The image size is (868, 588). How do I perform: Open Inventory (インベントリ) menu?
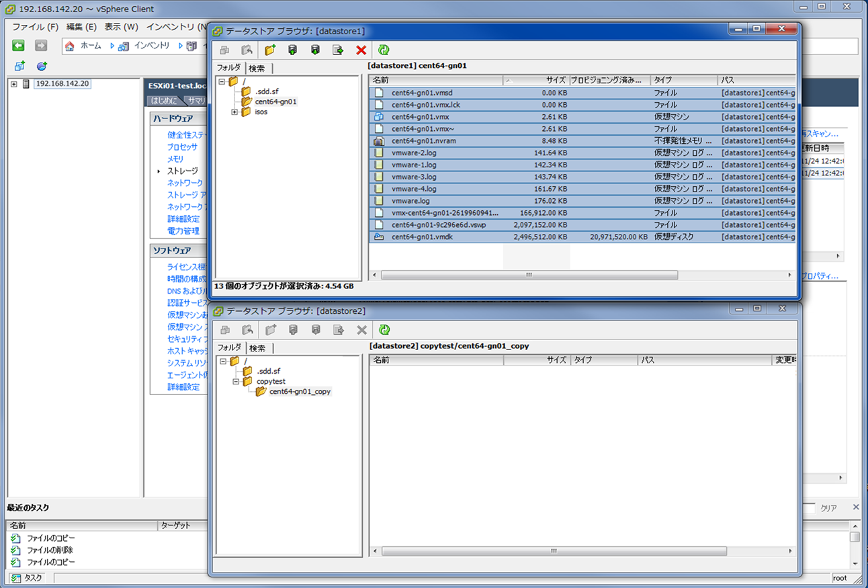pyautogui.click(x=176, y=27)
